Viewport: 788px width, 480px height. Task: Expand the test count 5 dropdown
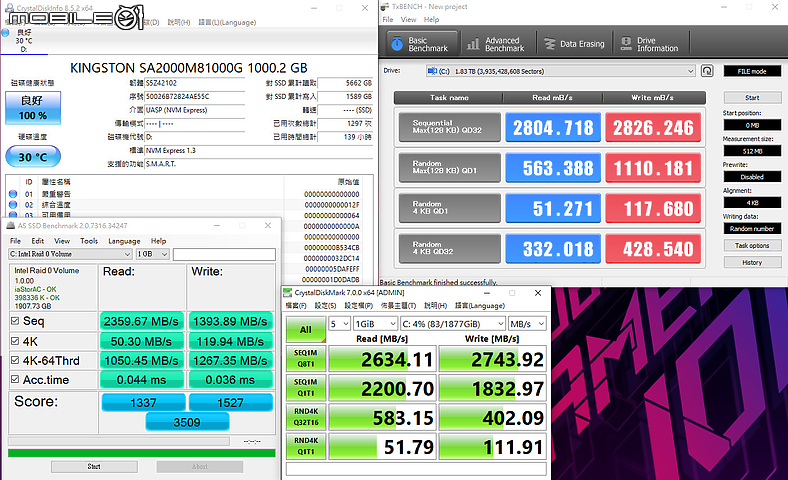[339, 324]
